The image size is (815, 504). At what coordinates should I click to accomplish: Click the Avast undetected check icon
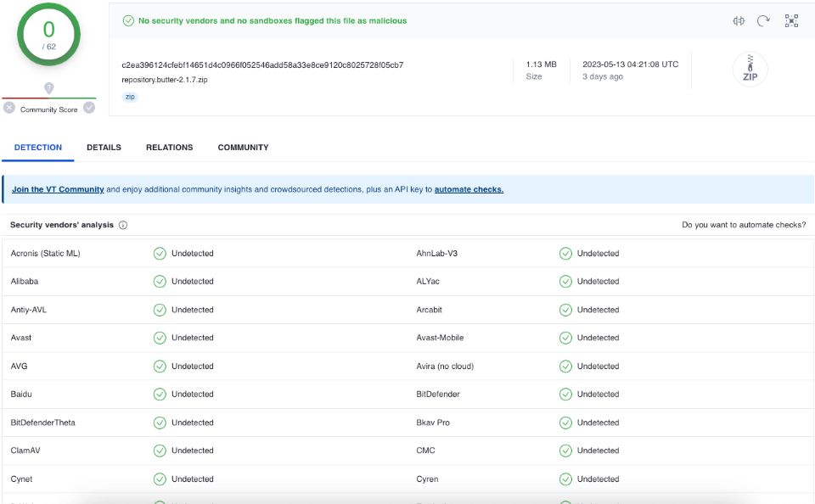tap(160, 338)
